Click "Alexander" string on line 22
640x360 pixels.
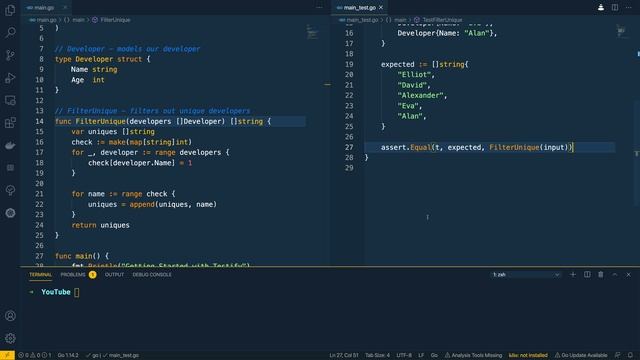click(x=420, y=96)
